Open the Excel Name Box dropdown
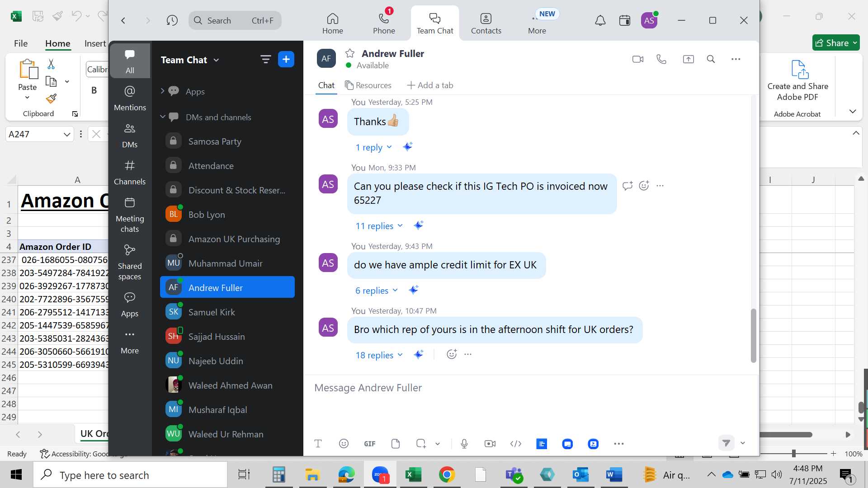Screen dimensions: 868x488 tap(66, 134)
